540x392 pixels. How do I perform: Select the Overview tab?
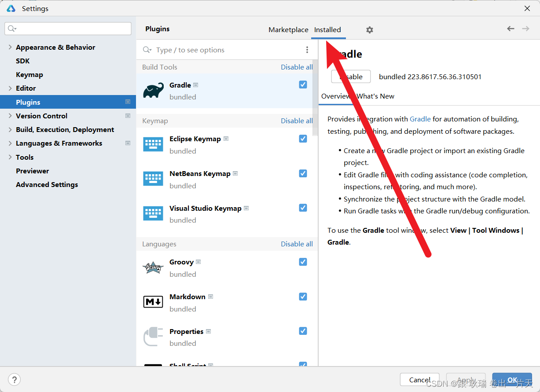[x=335, y=96]
